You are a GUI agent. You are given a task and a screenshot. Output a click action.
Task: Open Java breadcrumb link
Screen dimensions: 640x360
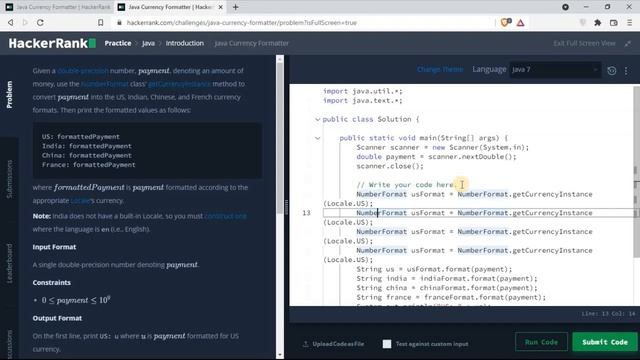pyautogui.click(x=148, y=43)
